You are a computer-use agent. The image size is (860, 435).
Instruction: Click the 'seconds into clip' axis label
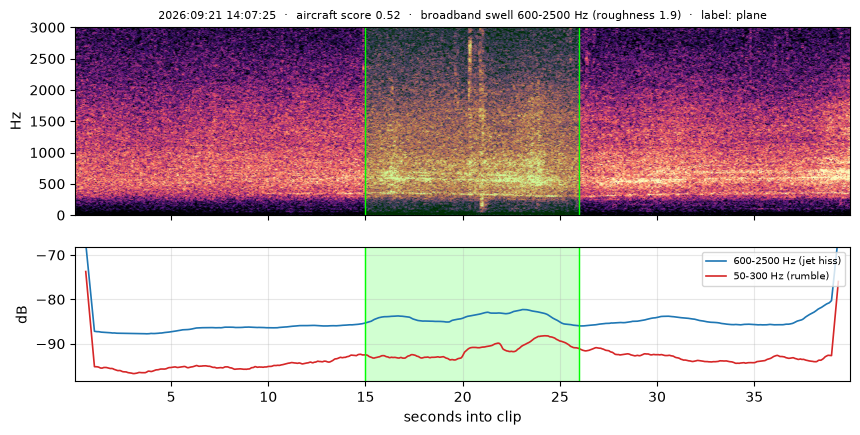462,417
